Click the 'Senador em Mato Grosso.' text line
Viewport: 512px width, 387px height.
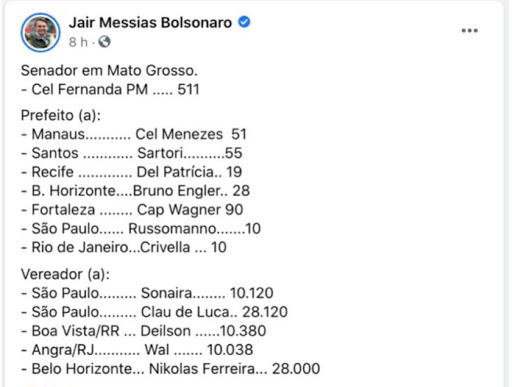[109, 71]
